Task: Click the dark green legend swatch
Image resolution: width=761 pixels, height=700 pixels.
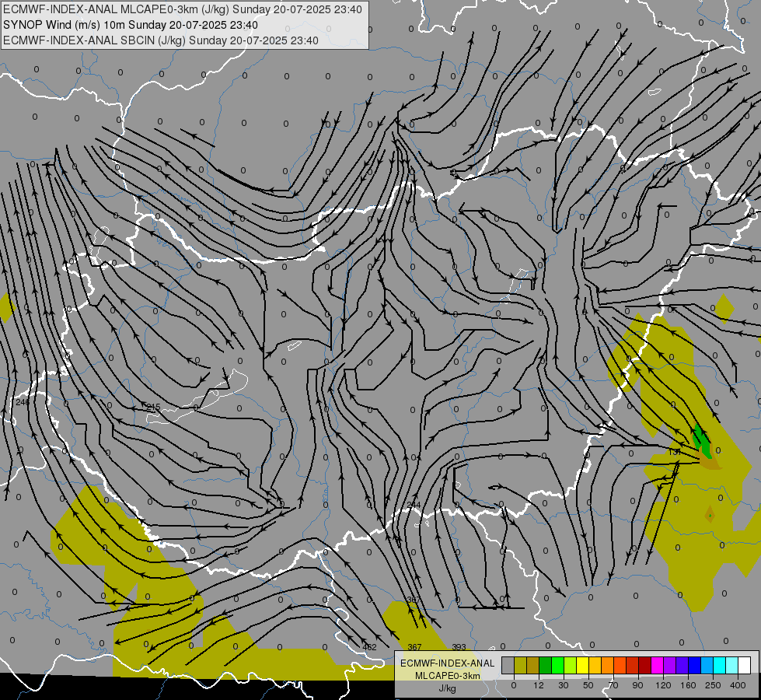Action: (545, 665)
